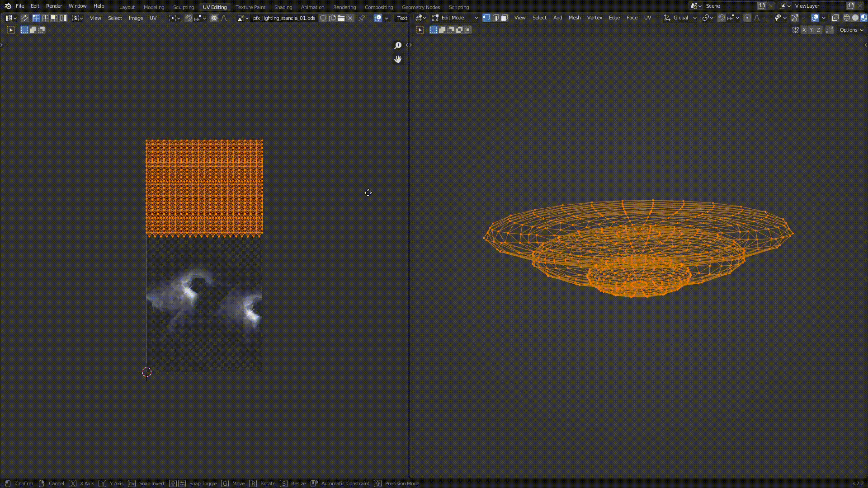Toggle X-ray display in 3D viewport

pos(835,18)
